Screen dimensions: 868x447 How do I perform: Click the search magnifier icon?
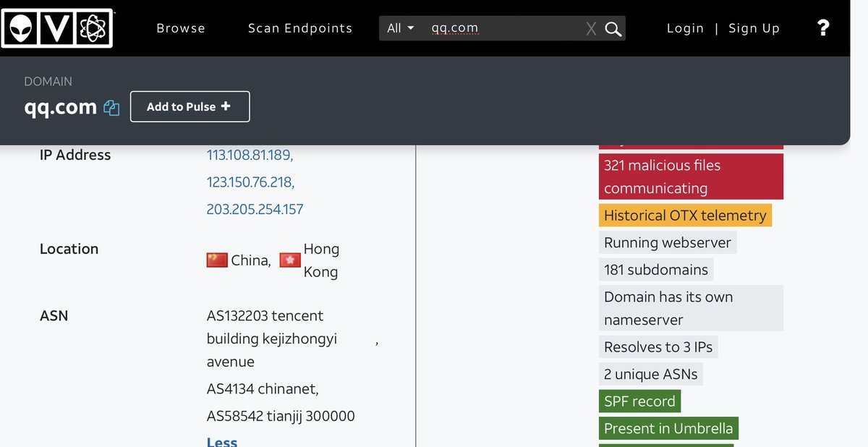tap(613, 29)
